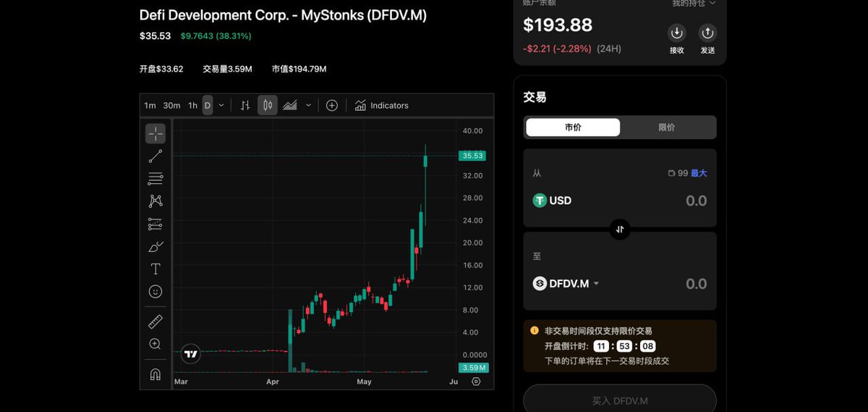Click the 35.53 price label on axis
Viewport: 868px width, 412px height.
coord(473,156)
